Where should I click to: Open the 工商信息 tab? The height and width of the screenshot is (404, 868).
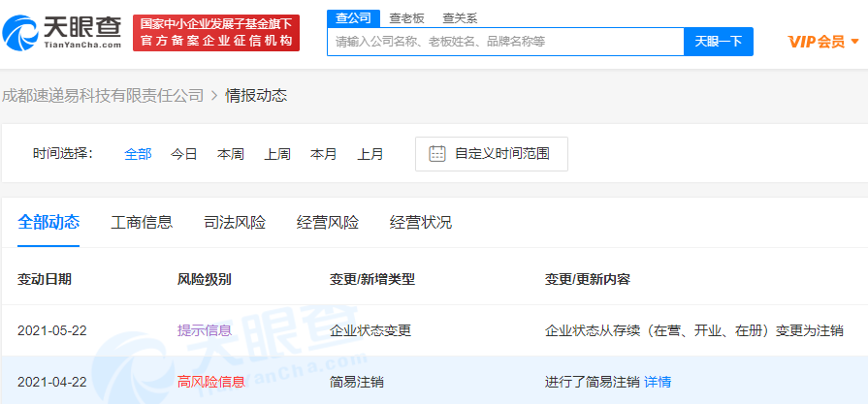click(142, 222)
